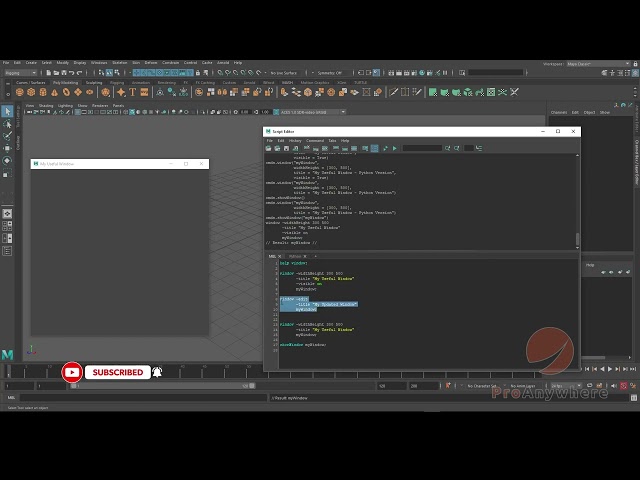Click Save Script icon in Script Editor toolbar
Screen dimensions: 640x480
coord(286,148)
